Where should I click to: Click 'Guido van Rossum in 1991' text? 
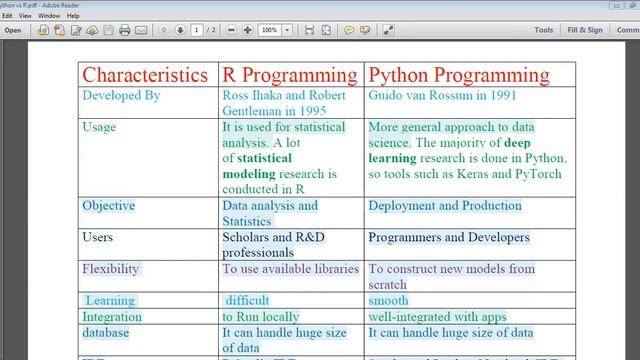(x=442, y=96)
